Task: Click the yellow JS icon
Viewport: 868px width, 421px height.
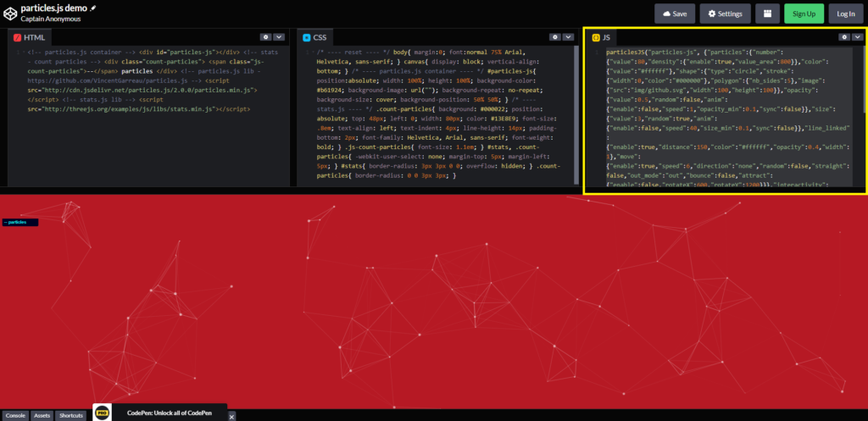Action: pos(596,37)
